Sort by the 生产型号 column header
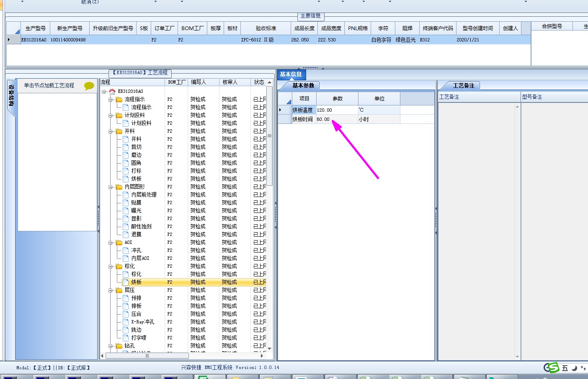Viewport: 588px width, 379px height. click(36, 28)
